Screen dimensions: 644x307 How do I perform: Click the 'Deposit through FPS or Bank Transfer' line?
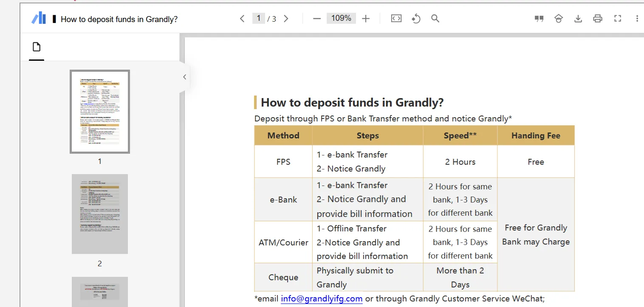pos(383,118)
